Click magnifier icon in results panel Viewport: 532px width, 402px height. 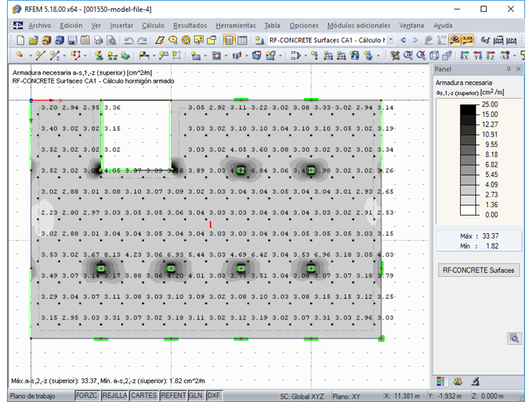point(514,338)
